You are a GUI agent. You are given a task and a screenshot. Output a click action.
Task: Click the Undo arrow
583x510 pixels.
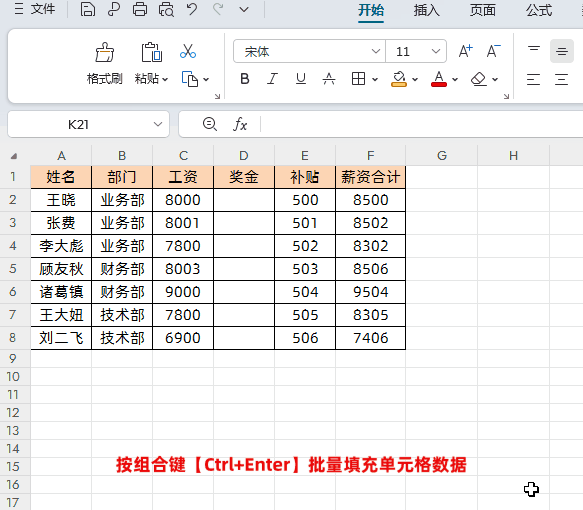point(192,9)
